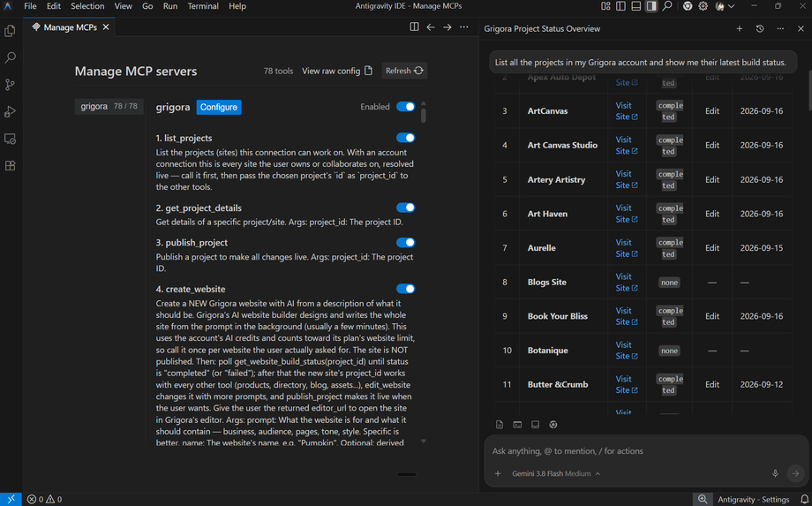This screenshot has height=506, width=812.
Task: Toggle off the list_projects tool
Action: tap(405, 138)
